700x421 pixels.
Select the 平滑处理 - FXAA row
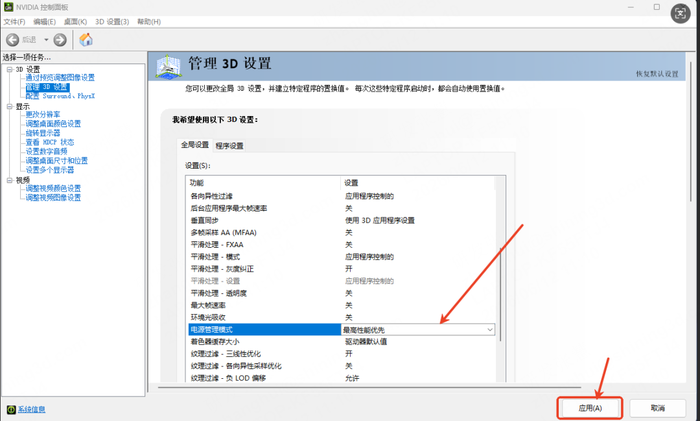coord(342,245)
